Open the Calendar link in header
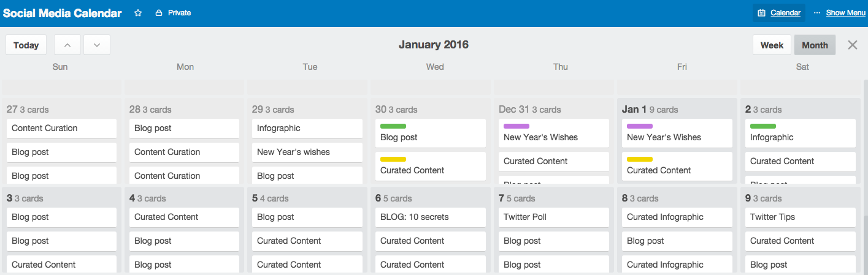This screenshot has width=868, height=275. point(785,13)
